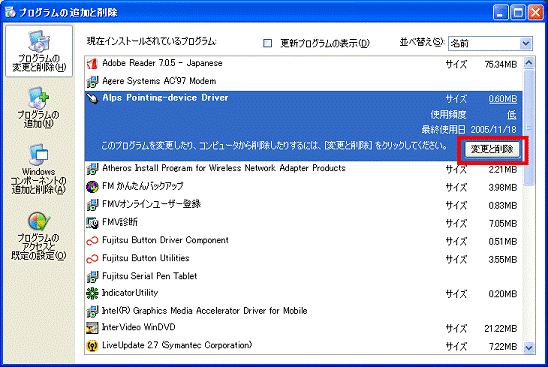Click the FM かんたんバックアップ icon
The width and height of the screenshot is (548, 367).
(92, 186)
